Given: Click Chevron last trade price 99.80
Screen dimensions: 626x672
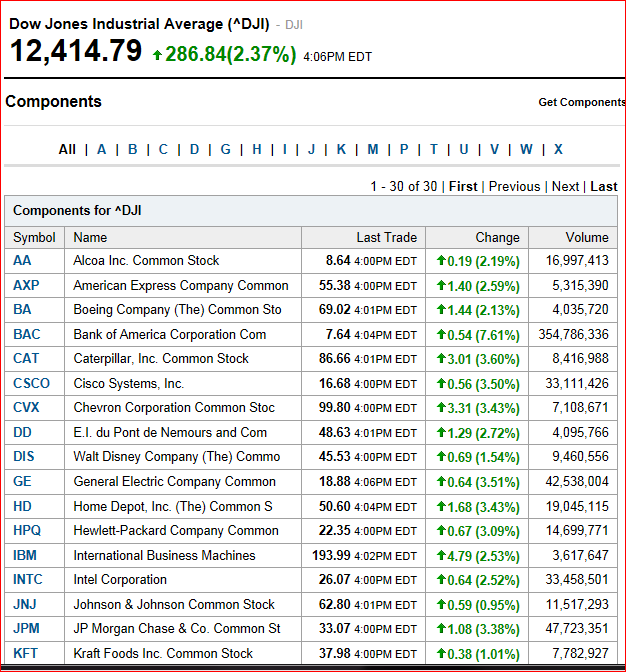Looking at the screenshot, I should [x=335, y=407].
